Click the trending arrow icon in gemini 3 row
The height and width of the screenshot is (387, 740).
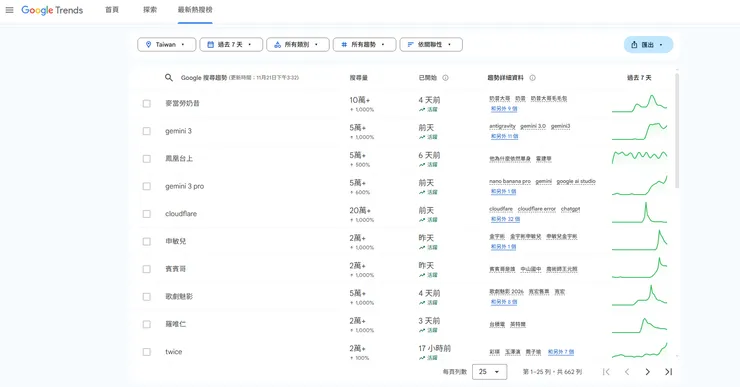[x=422, y=137]
